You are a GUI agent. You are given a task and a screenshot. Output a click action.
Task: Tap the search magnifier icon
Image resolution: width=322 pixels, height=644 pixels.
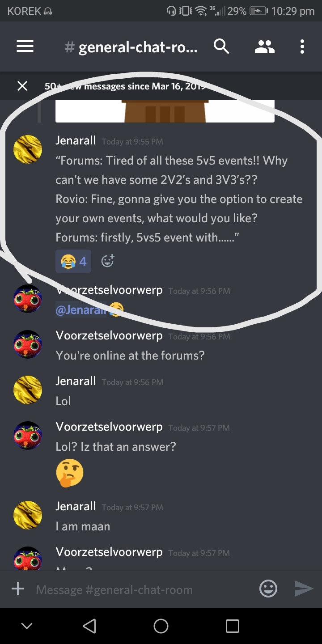[221, 47]
